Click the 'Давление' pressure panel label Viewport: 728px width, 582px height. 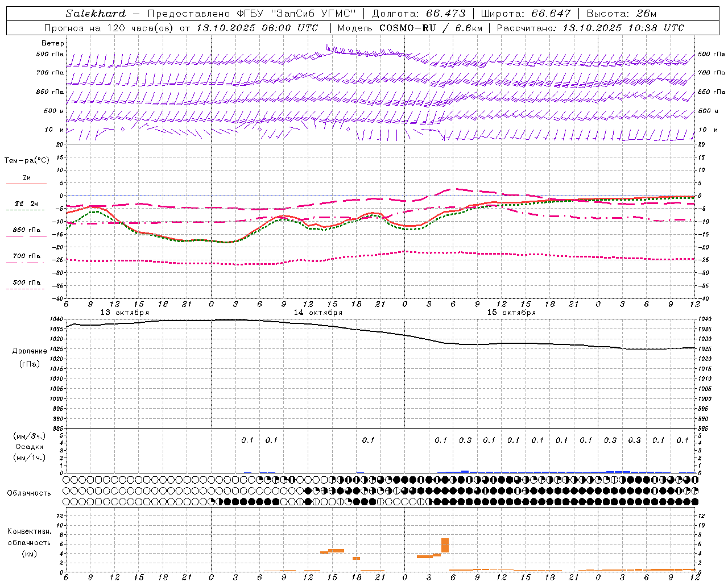30,351
